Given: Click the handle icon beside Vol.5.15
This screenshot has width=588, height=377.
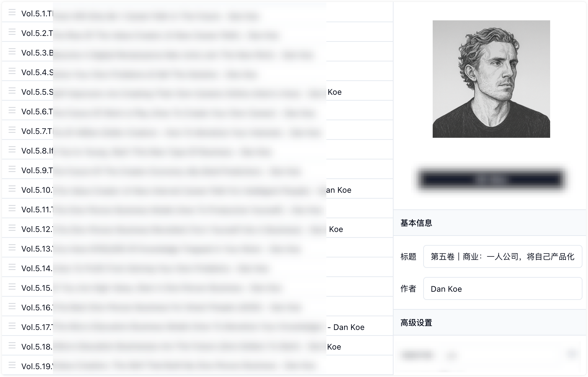Looking at the screenshot, I should [12, 287].
